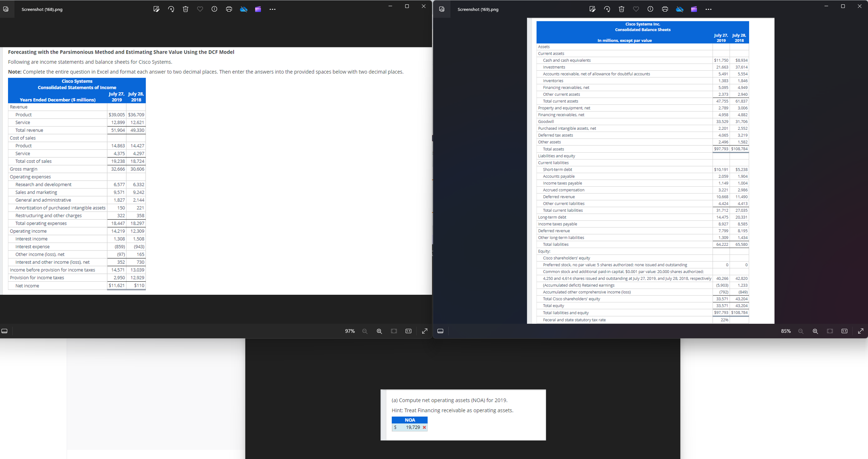Open See more menu in Screenshot (168) window

[x=273, y=9]
